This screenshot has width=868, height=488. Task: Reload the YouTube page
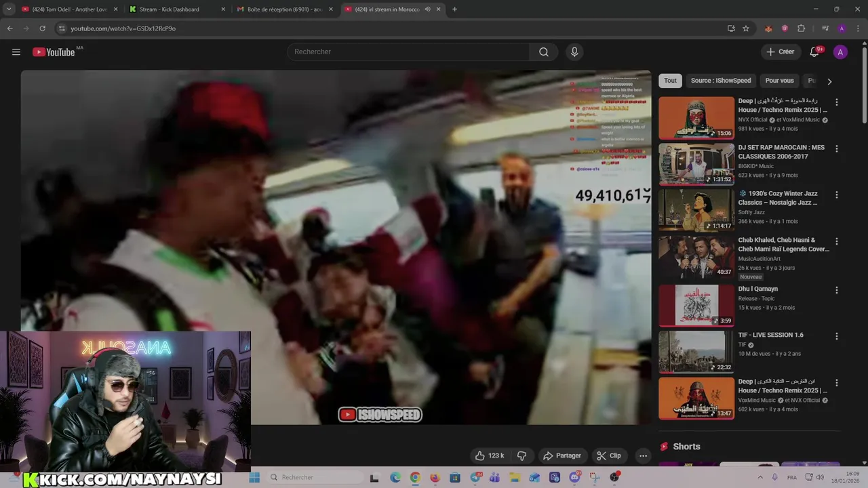(x=42, y=28)
